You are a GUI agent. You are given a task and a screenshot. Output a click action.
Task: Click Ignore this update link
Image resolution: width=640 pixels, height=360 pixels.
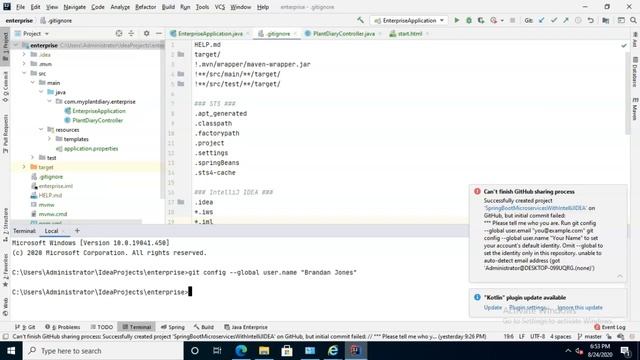point(580,307)
